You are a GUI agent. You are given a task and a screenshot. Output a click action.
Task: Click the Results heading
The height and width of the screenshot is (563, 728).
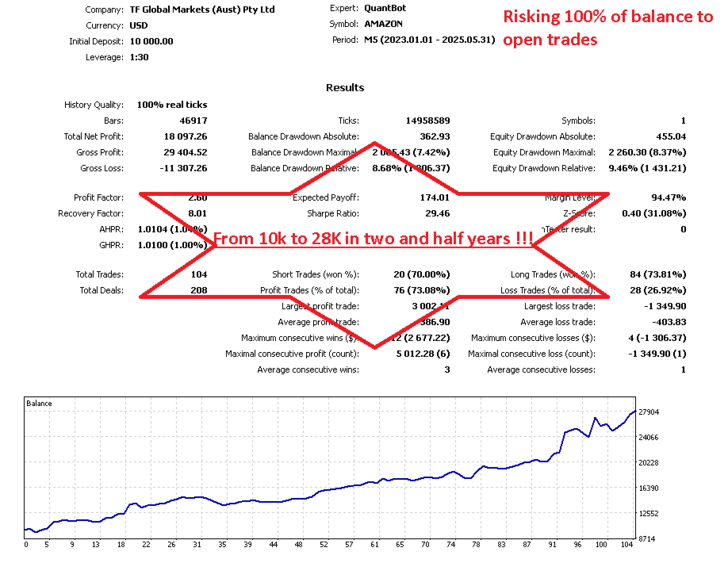tap(344, 87)
